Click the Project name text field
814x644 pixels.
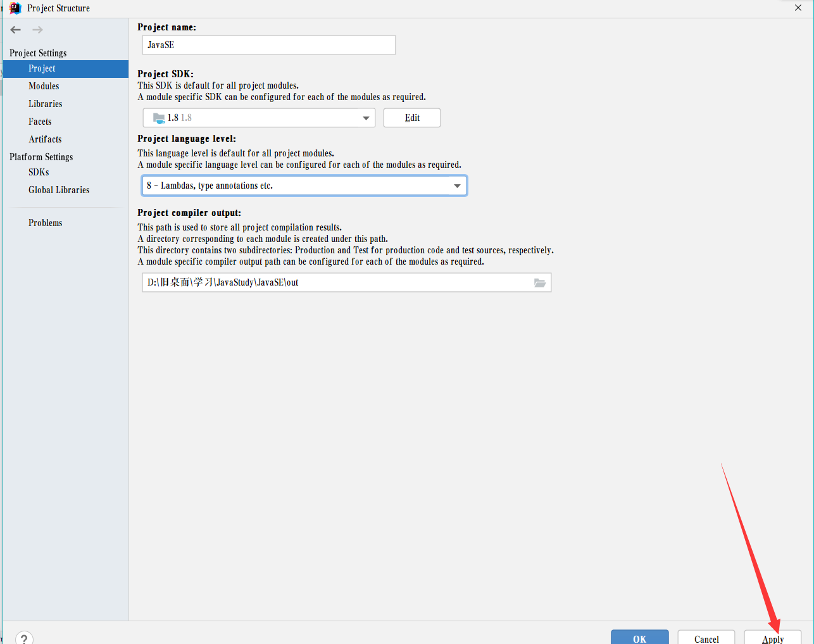[269, 45]
